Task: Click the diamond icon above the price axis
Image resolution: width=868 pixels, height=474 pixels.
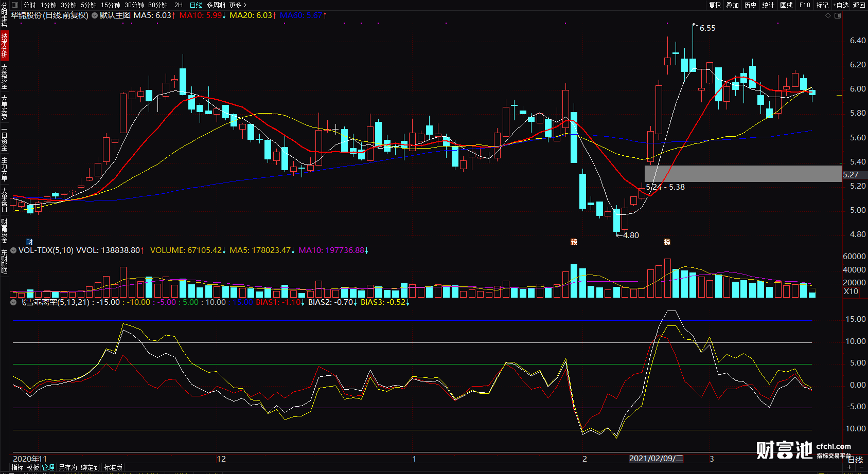Action: [828, 16]
